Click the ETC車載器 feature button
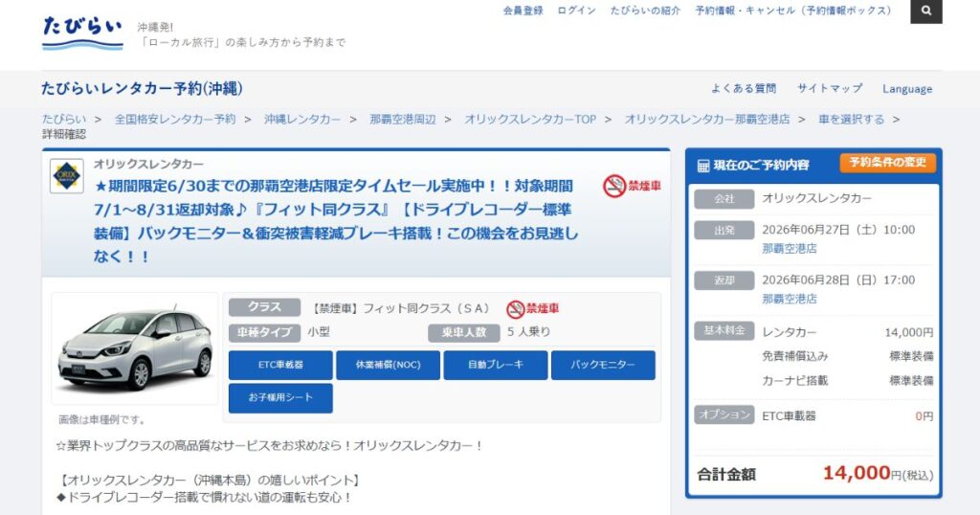Viewport: 980px width, 515px height. (x=280, y=365)
